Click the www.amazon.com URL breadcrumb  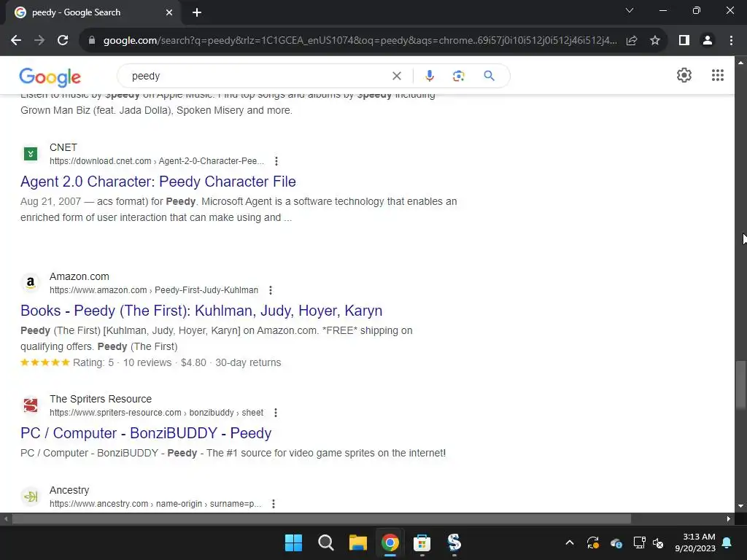tap(154, 290)
